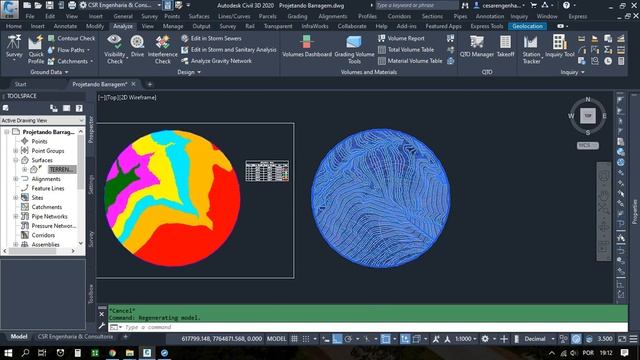Launch the Inquiry Tool
This screenshot has height=360, width=640.
560,46
